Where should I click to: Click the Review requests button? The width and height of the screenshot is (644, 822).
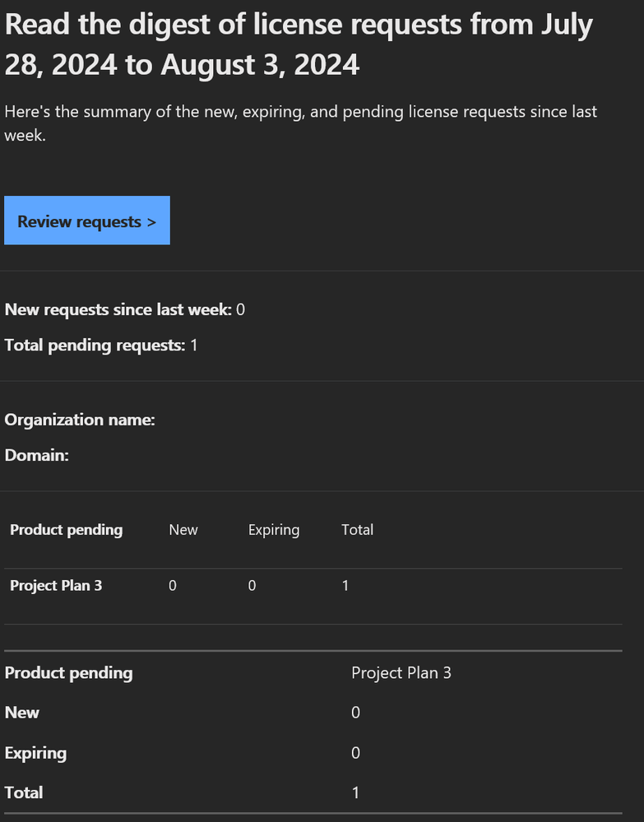[86, 221]
